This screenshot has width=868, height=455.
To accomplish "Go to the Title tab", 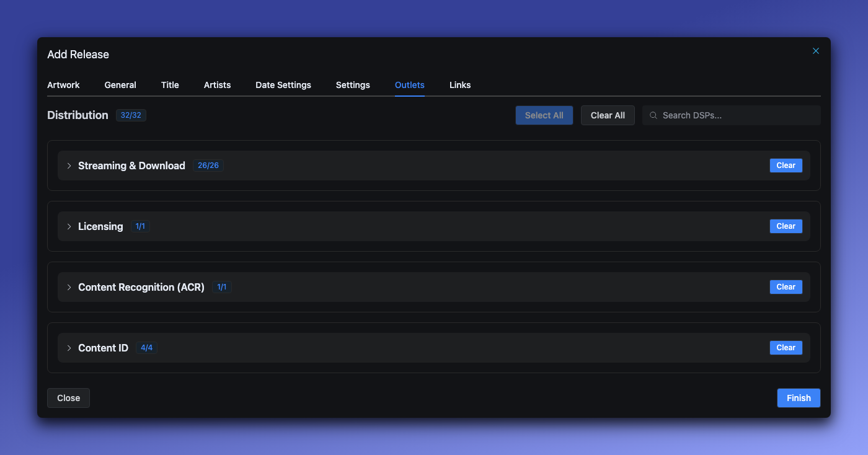I will (170, 85).
